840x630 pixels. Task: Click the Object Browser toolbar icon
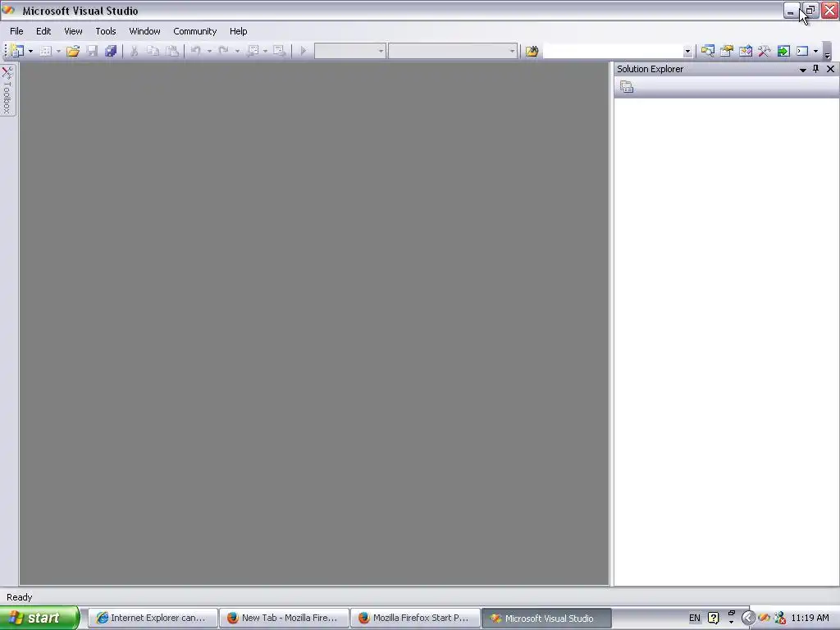click(x=745, y=51)
